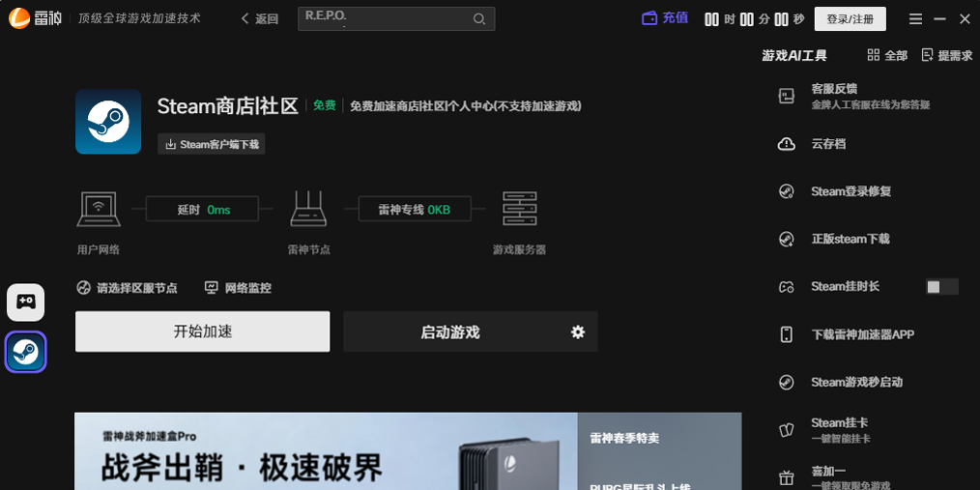Open the 网络监控 network monitor
Image resolution: width=980 pixels, height=490 pixels.
point(238,288)
